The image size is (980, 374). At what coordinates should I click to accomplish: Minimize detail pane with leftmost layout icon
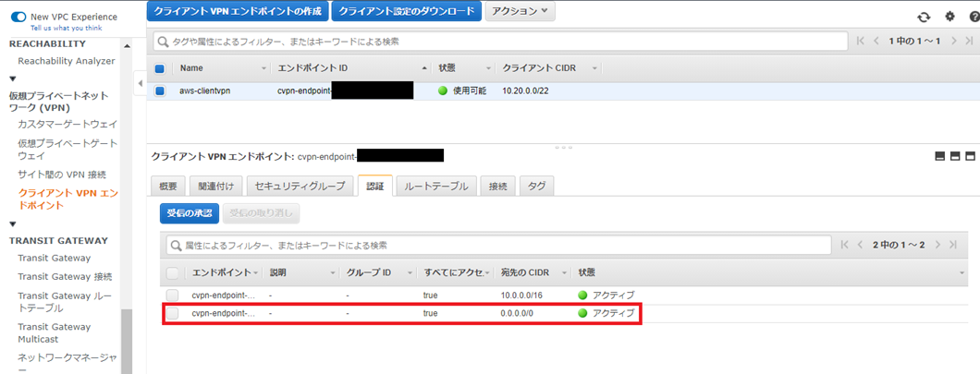pos(939,156)
